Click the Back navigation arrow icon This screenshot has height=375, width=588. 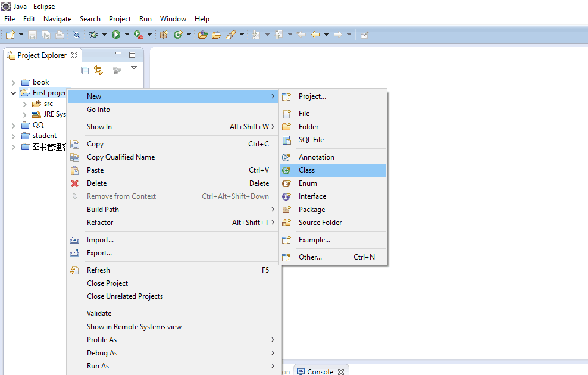coord(315,35)
